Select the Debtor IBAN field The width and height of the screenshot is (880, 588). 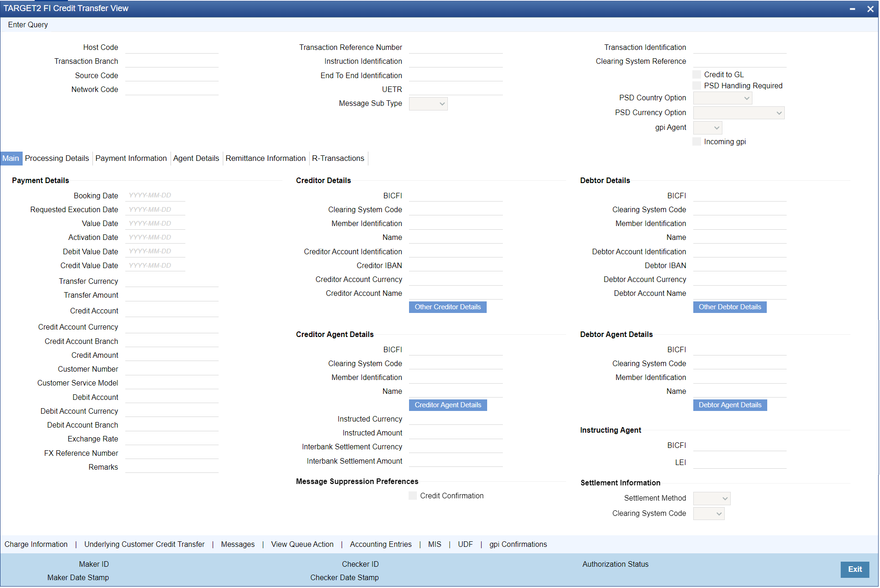coord(740,265)
